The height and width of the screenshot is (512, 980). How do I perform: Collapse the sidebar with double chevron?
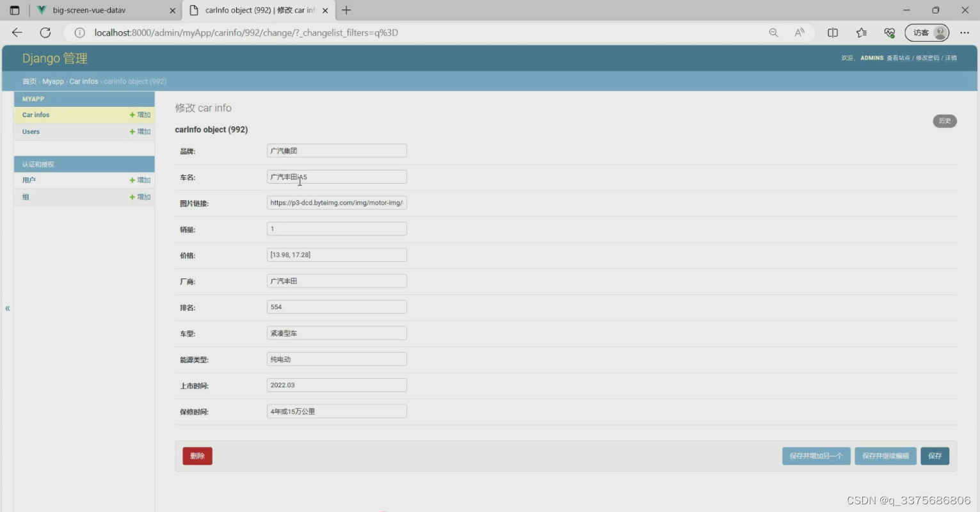pyautogui.click(x=8, y=308)
